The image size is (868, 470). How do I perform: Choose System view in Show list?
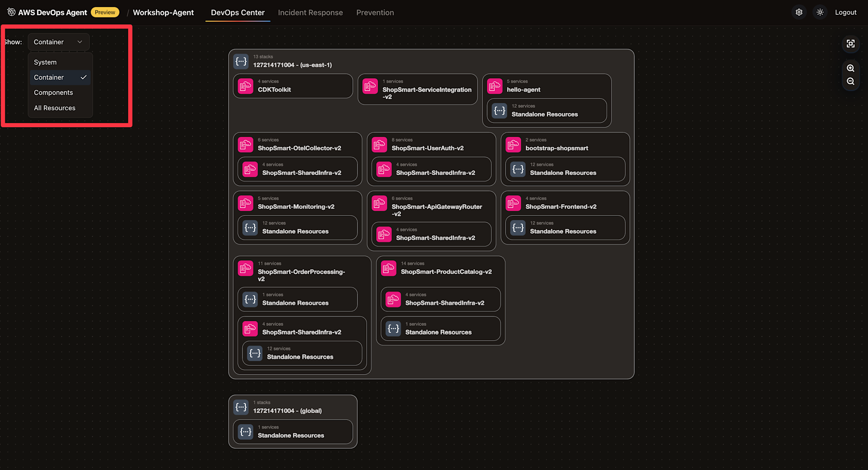point(45,62)
